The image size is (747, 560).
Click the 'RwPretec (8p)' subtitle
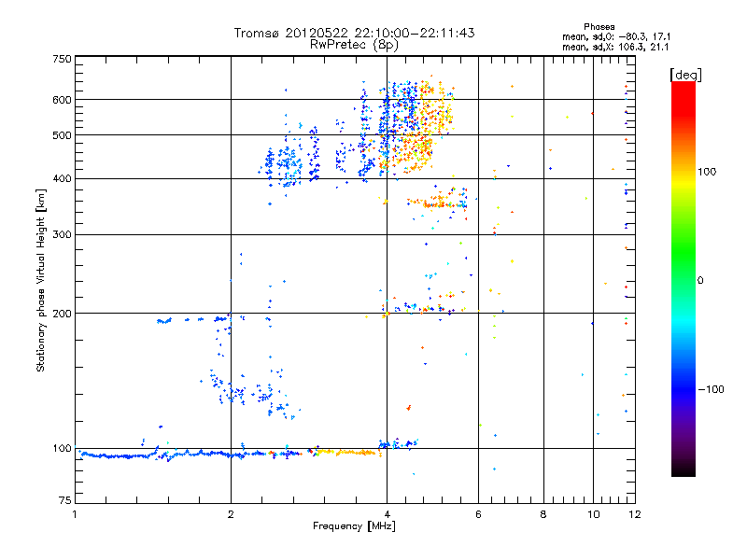pyautogui.click(x=354, y=45)
